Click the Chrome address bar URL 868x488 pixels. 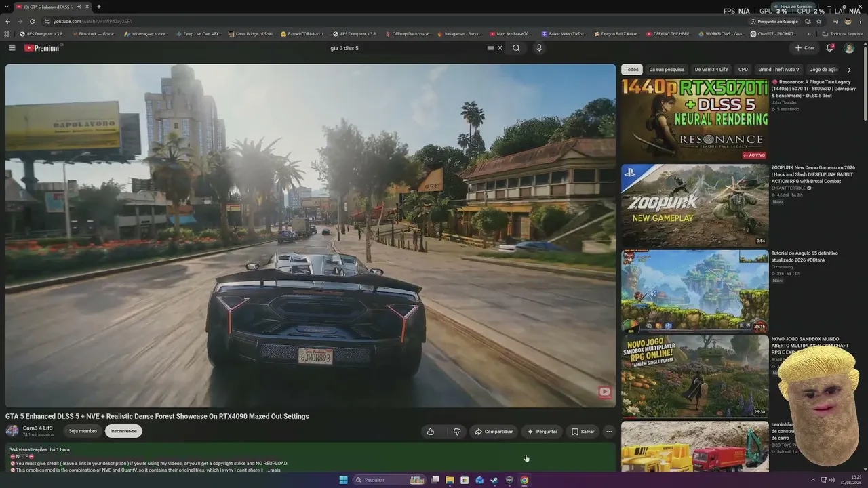93,21
